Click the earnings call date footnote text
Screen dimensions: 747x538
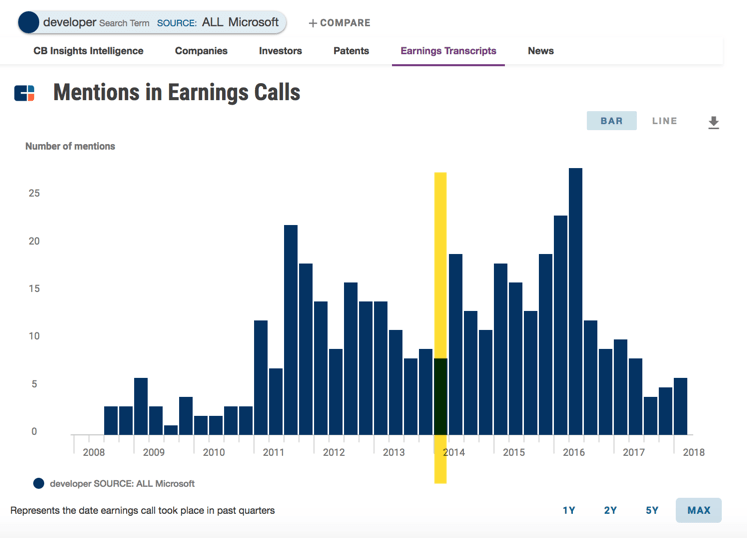[142, 510]
